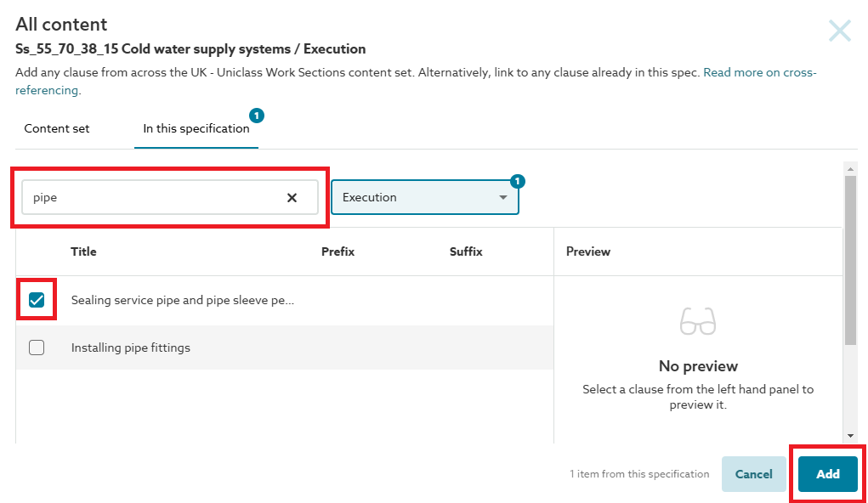
Task: Click the Prefix column header
Action: pos(338,251)
